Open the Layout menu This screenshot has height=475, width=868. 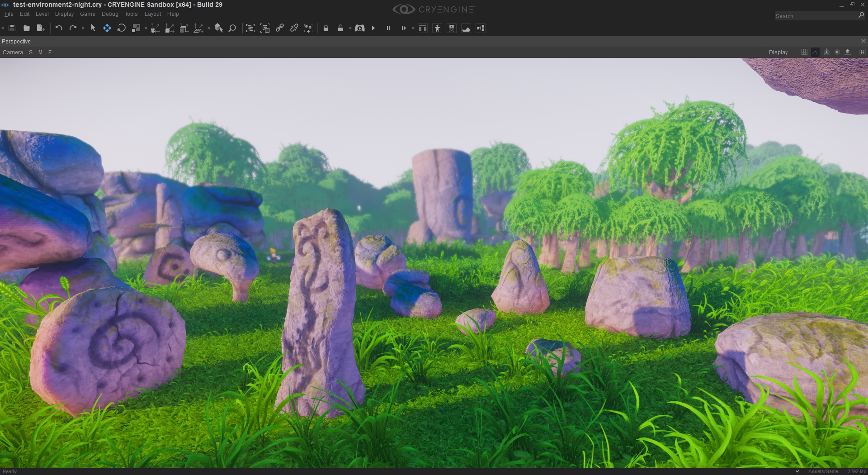point(153,14)
